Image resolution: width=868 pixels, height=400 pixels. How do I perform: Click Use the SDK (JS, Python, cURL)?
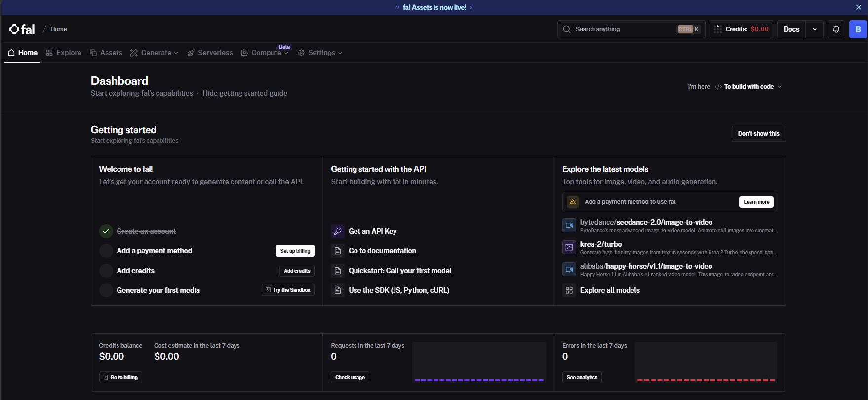(x=399, y=290)
